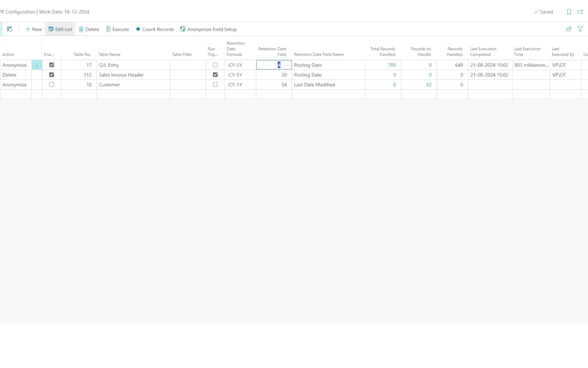
Task: Click the share icon in toolbar
Action: point(569,29)
